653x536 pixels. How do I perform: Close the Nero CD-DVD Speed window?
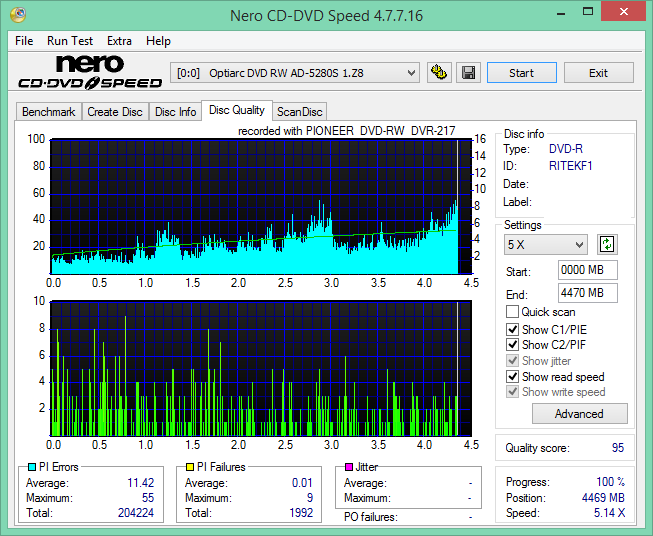[623, 12]
